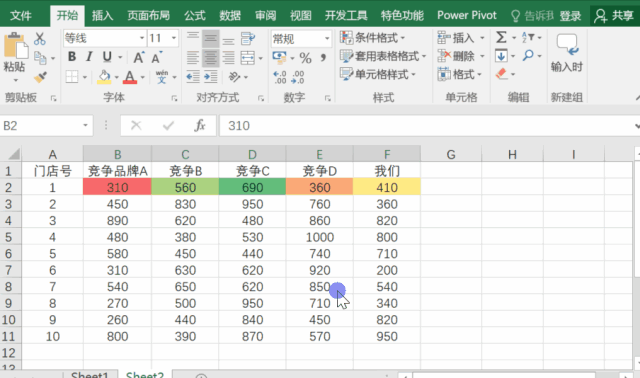Align text to top

(x=193, y=37)
